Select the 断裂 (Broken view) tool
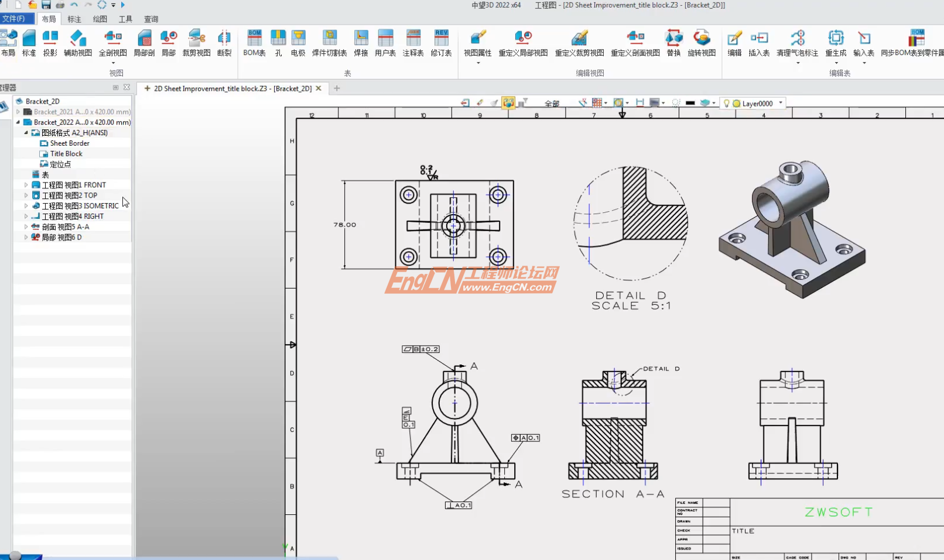 [x=224, y=41]
